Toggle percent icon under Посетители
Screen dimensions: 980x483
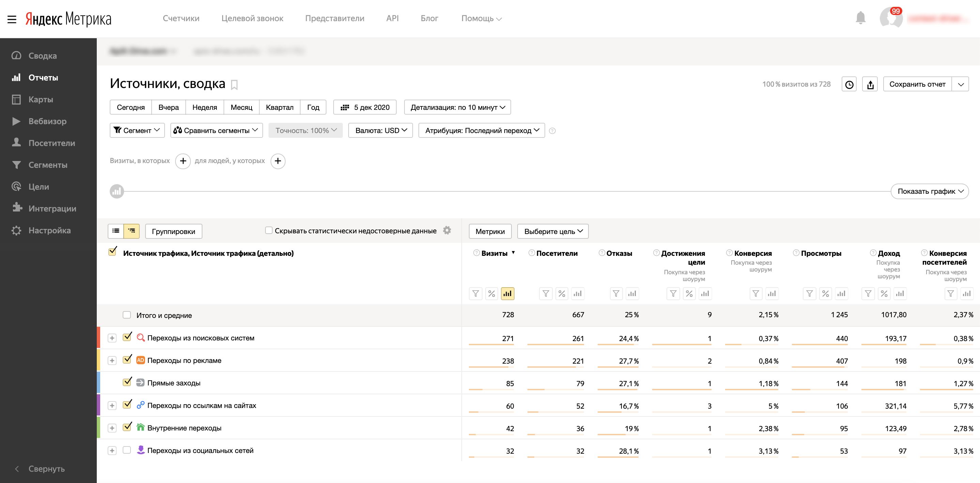[x=562, y=294]
